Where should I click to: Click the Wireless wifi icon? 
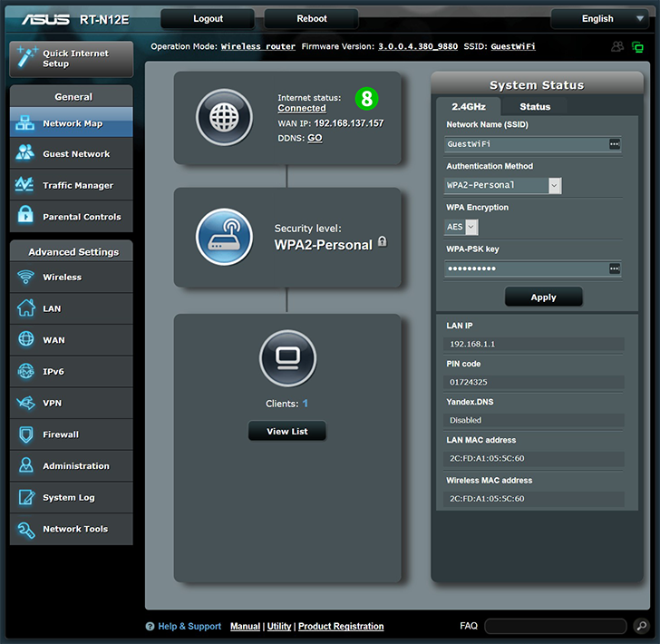pyautogui.click(x=25, y=277)
